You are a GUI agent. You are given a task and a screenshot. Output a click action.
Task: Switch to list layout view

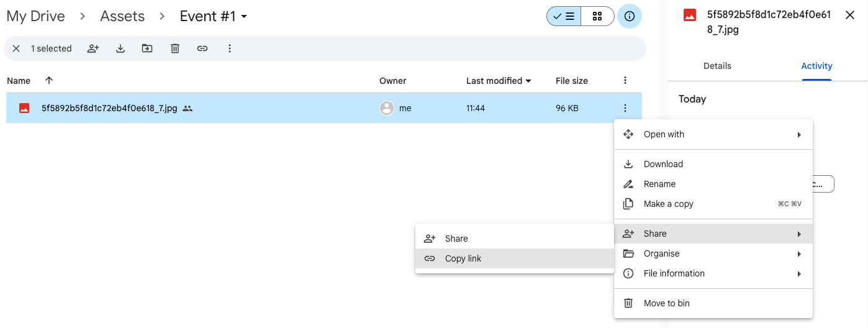[x=564, y=16]
